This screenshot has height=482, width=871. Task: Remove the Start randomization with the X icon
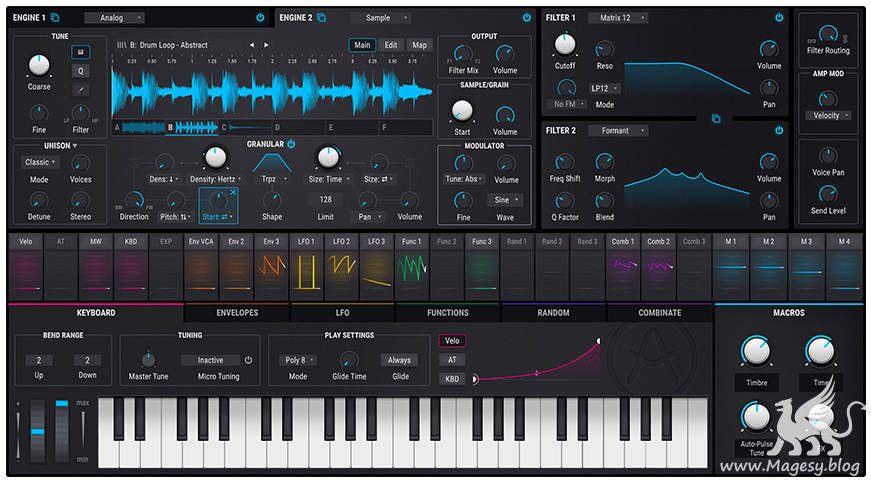pos(233,192)
